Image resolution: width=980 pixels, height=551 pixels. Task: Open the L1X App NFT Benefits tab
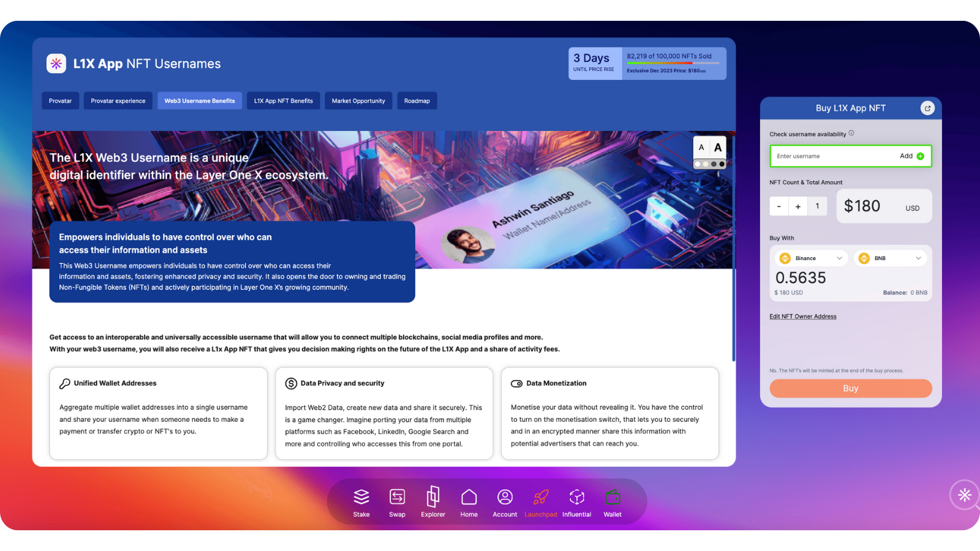284,101
